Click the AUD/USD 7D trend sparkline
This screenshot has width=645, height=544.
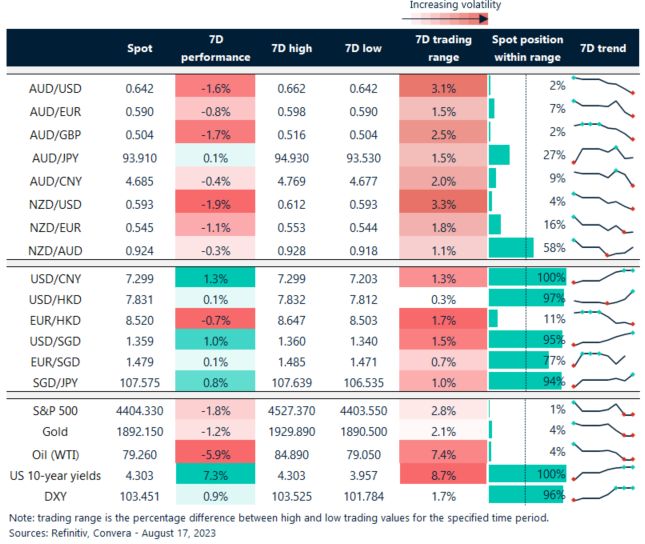click(x=604, y=86)
